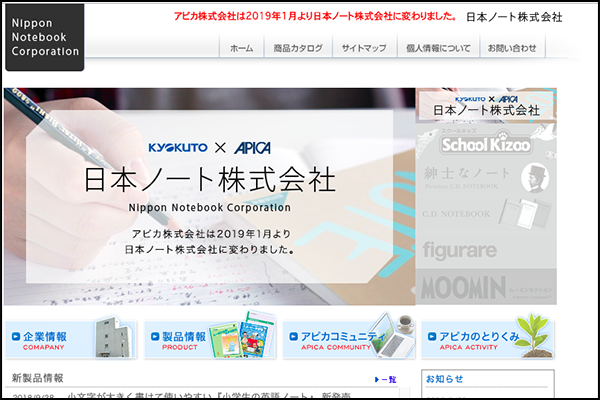The image size is (600, 400).
Task: Select the 紳士なノート sidebar banner
Action: pyautogui.click(x=486, y=178)
